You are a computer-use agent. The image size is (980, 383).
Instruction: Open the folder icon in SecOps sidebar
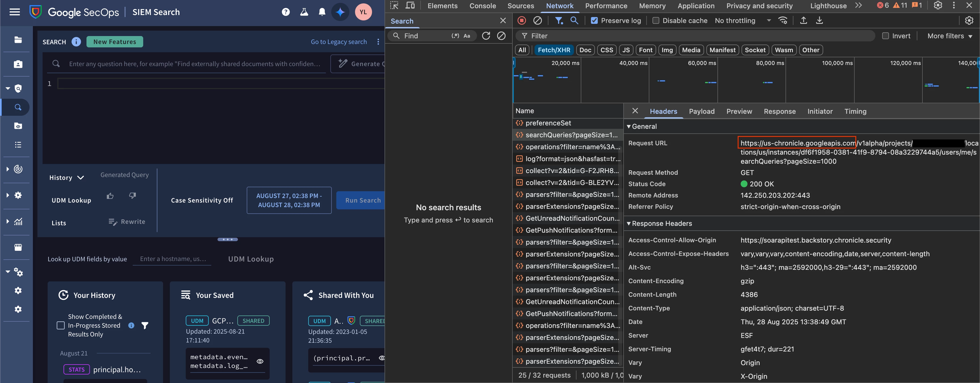tap(18, 40)
